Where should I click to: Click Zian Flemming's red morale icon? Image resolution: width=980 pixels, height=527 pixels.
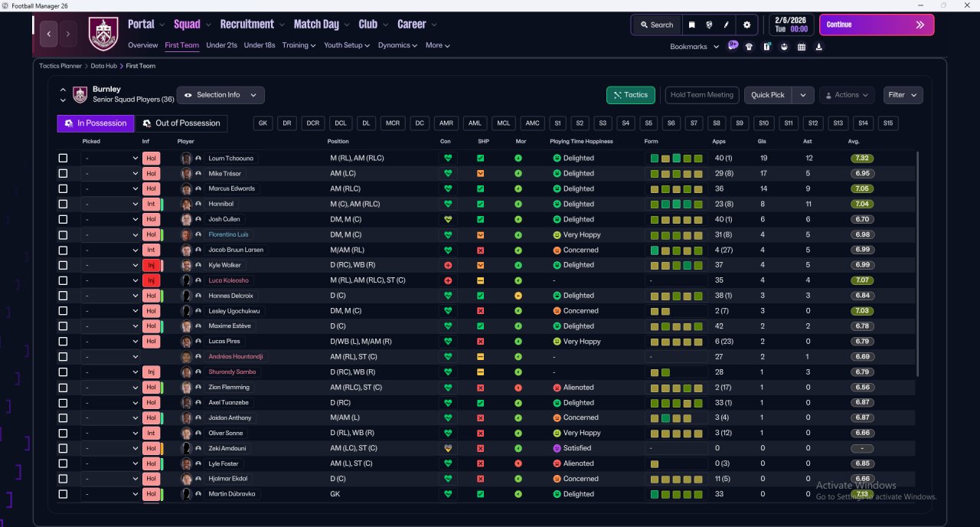coord(518,388)
